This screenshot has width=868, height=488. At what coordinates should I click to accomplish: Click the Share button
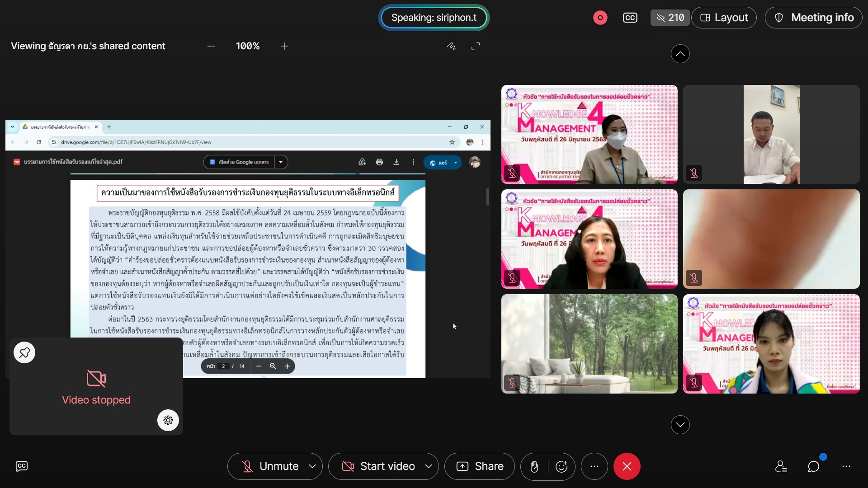[x=480, y=466]
